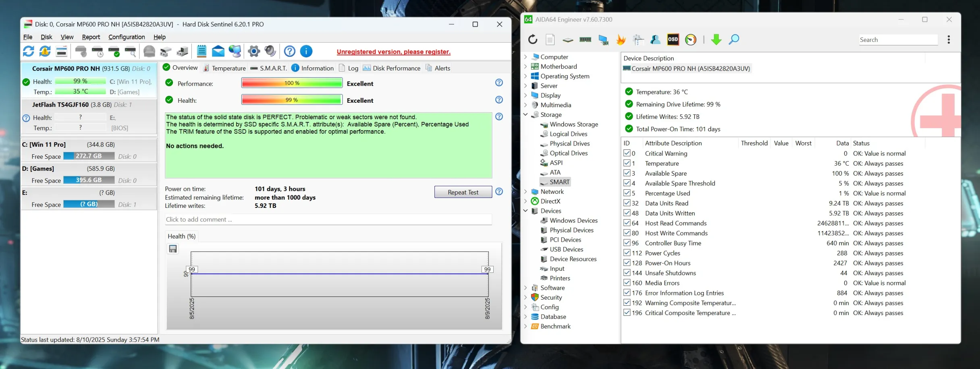Switch to the Alerts tab
The image size is (980, 369).
coord(438,68)
